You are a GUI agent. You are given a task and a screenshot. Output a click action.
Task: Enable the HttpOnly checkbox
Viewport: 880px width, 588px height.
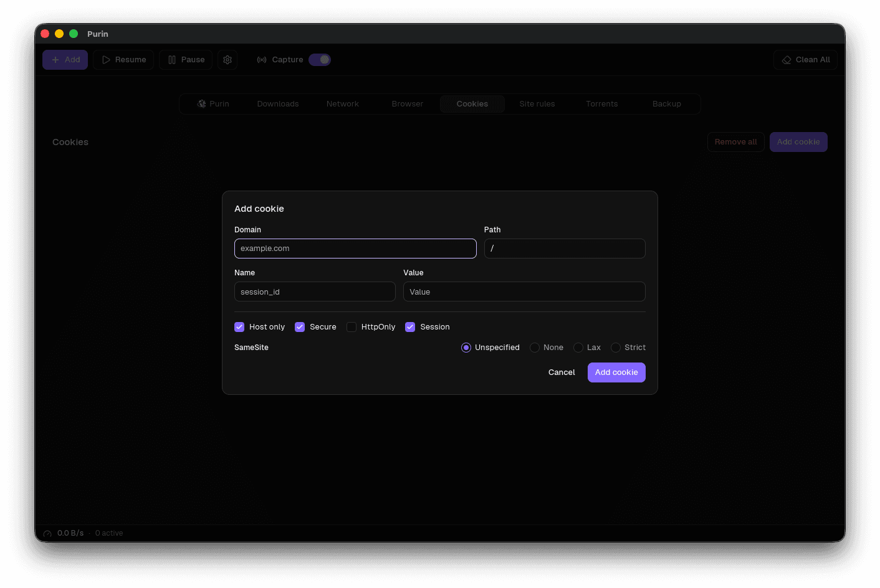pos(352,327)
